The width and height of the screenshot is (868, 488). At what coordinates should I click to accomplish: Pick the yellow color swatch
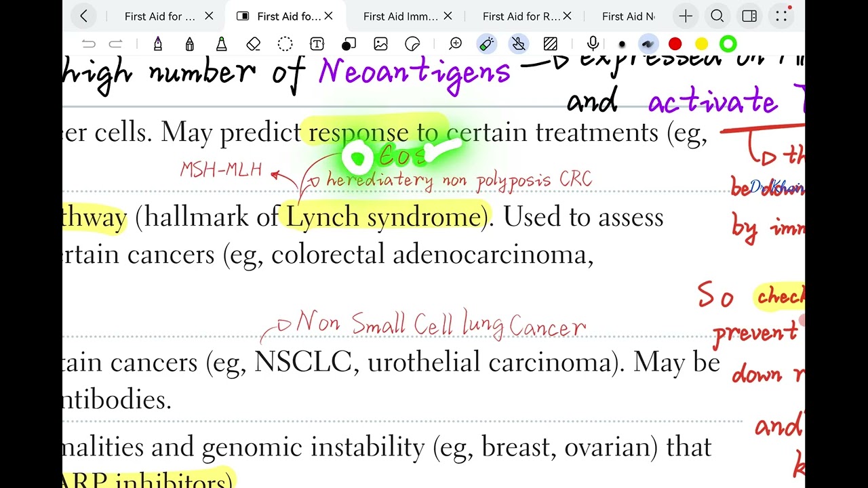701,44
